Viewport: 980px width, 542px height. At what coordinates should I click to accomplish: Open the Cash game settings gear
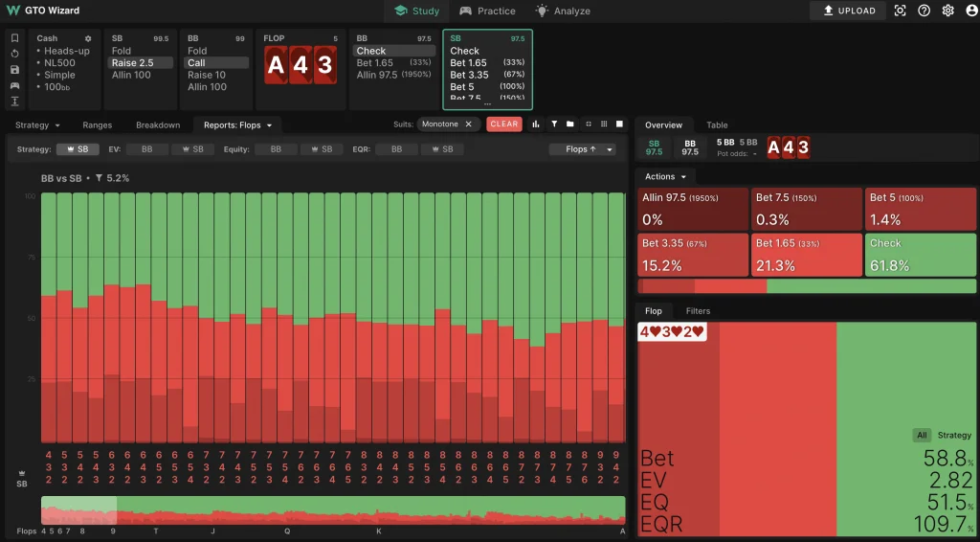[88, 38]
